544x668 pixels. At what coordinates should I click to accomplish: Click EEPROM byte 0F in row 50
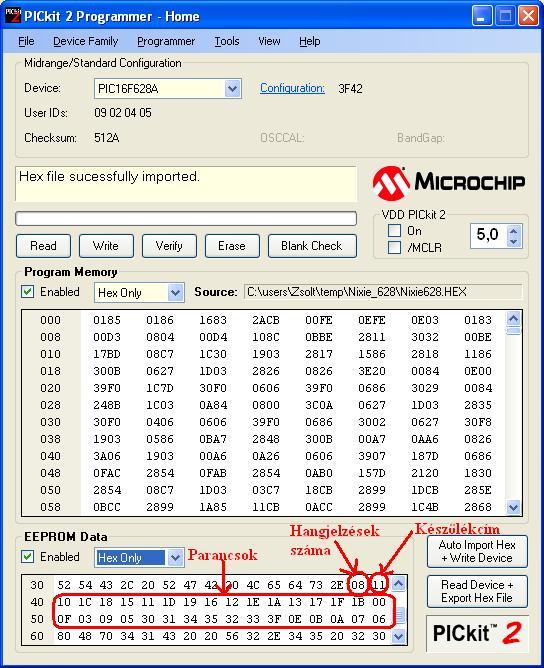pos(64,619)
